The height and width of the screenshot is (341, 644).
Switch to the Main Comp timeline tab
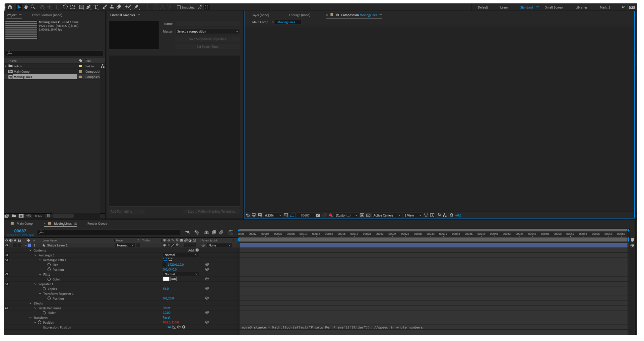coord(24,223)
